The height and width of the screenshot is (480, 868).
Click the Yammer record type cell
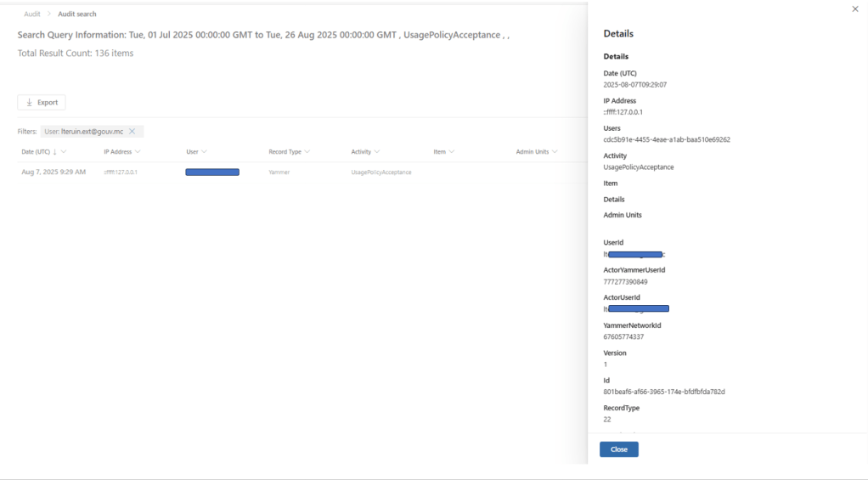pyautogui.click(x=279, y=172)
